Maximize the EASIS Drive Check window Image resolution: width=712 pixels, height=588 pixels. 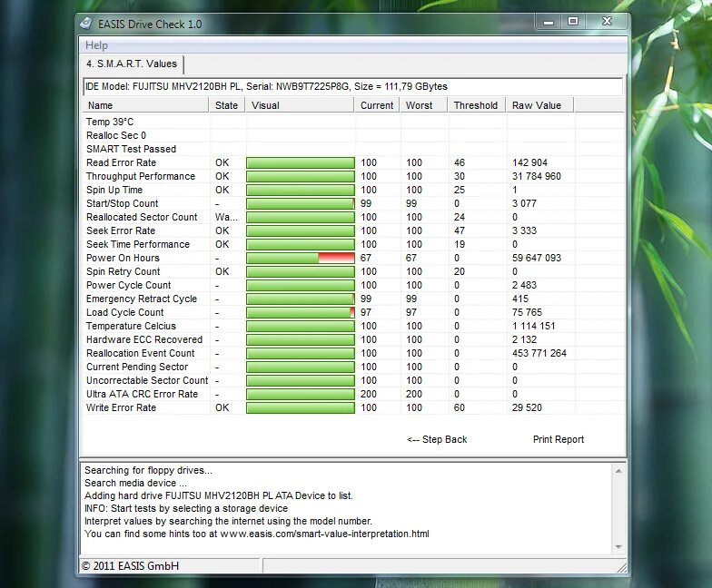pos(573,22)
